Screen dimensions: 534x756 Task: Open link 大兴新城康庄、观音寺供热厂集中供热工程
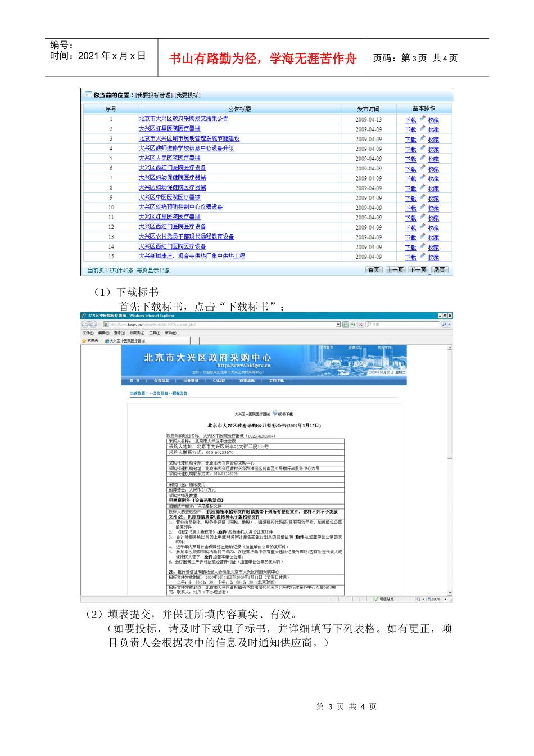(192, 256)
